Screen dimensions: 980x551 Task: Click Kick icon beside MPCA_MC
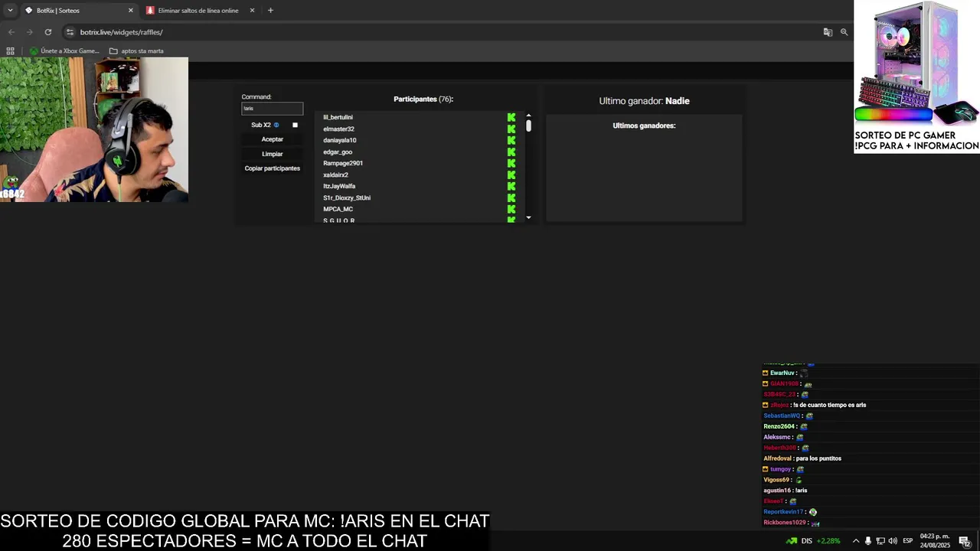[511, 209]
